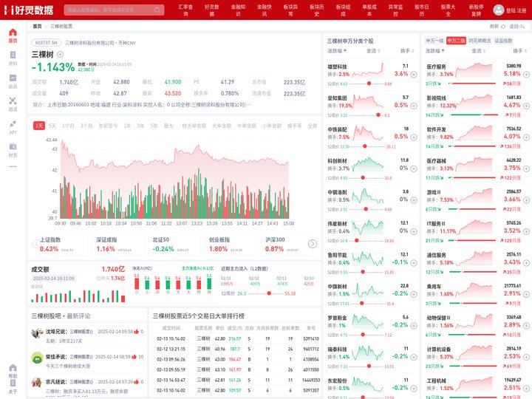Viewport: 532px width, 399px height.
Task: Add 游戏II sector with its plus icon
Action: tap(526, 200)
